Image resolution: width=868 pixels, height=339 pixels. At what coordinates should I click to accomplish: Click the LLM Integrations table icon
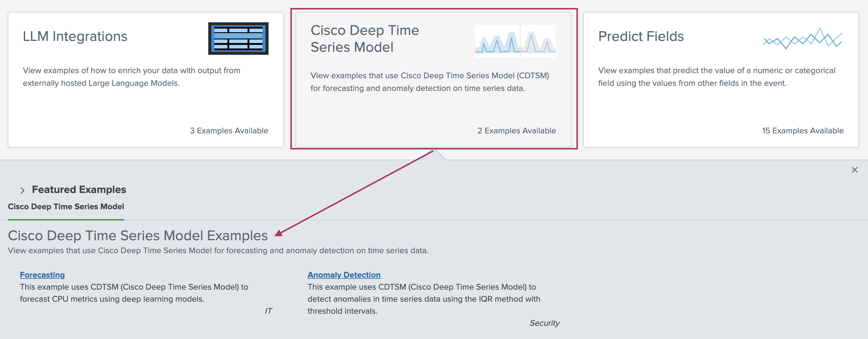238,38
